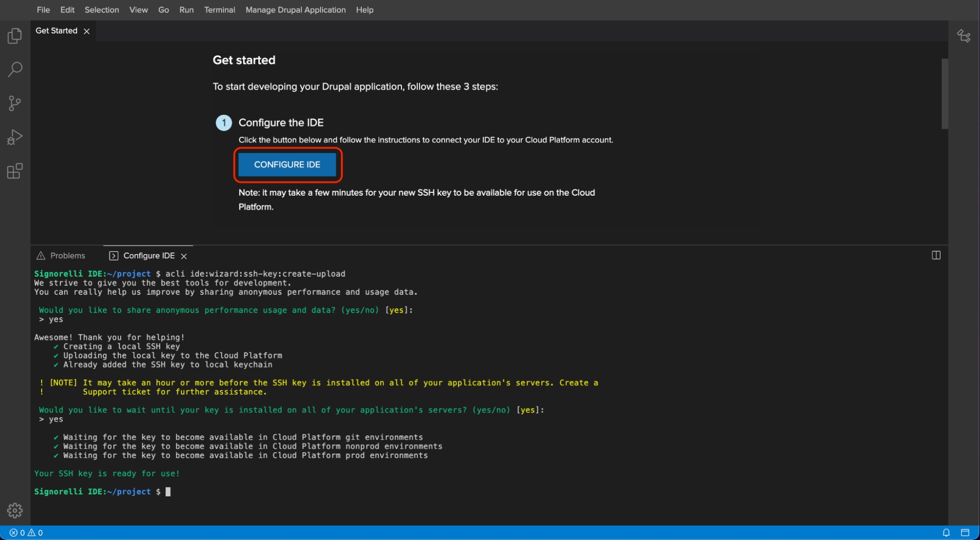This screenshot has height=540, width=980.
Task: Open the Search magnifier in activity bar
Action: click(x=15, y=69)
